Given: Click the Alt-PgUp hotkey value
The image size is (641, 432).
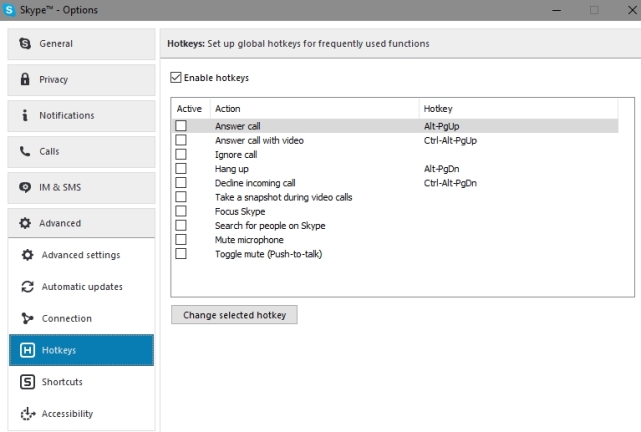Looking at the screenshot, I should (x=442, y=126).
